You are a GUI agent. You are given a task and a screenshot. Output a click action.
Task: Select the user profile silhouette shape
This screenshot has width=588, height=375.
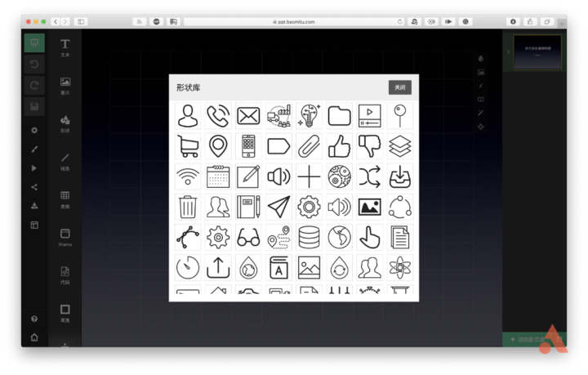188,116
